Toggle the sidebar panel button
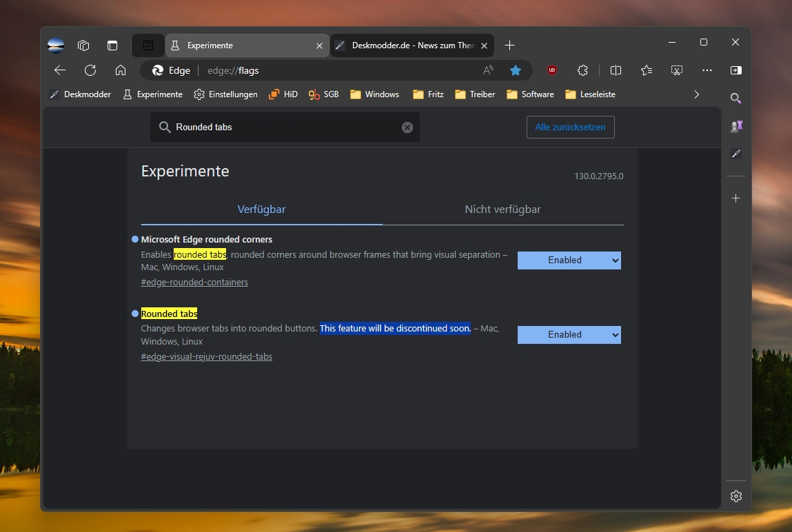This screenshot has width=792, height=532. tap(736, 70)
